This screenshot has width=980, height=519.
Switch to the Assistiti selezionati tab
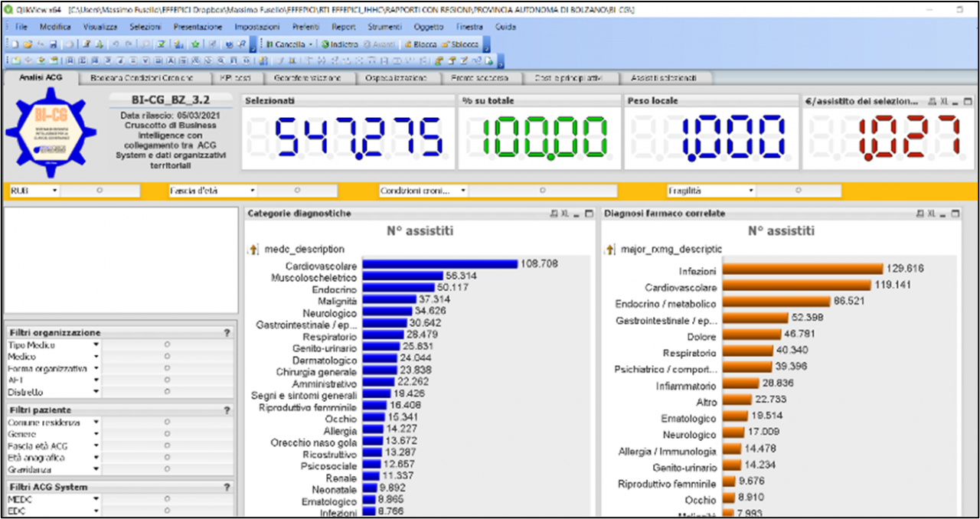point(663,78)
